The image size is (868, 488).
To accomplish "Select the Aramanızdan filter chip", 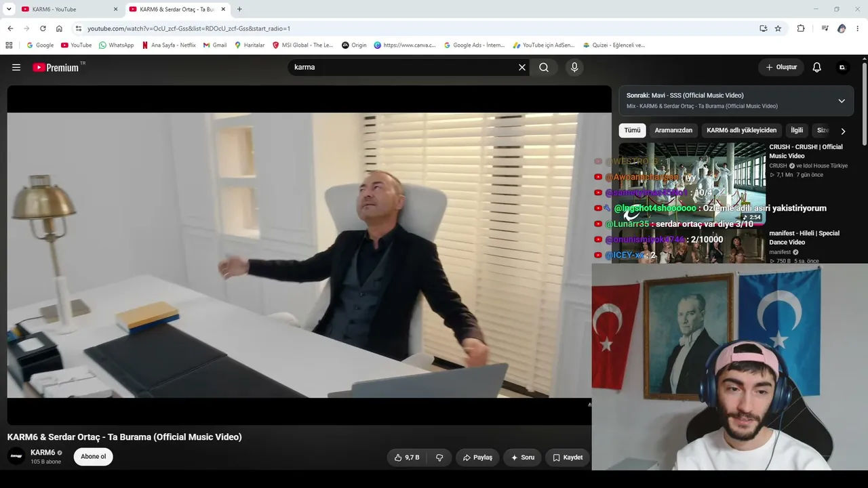I will [673, 130].
